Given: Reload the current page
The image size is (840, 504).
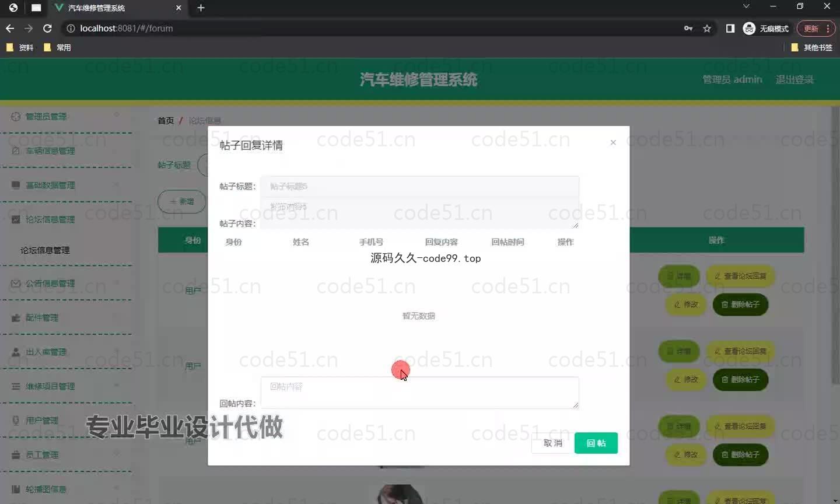Looking at the screenshot, I should (x=47, y=28).
